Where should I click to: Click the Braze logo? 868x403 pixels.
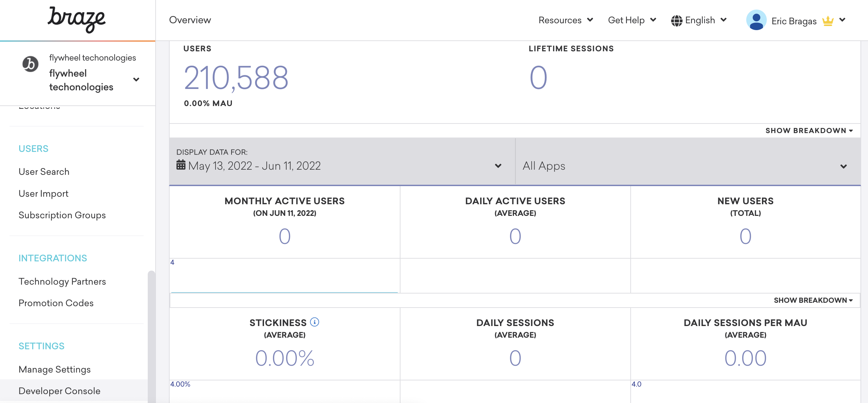[77, 19]
